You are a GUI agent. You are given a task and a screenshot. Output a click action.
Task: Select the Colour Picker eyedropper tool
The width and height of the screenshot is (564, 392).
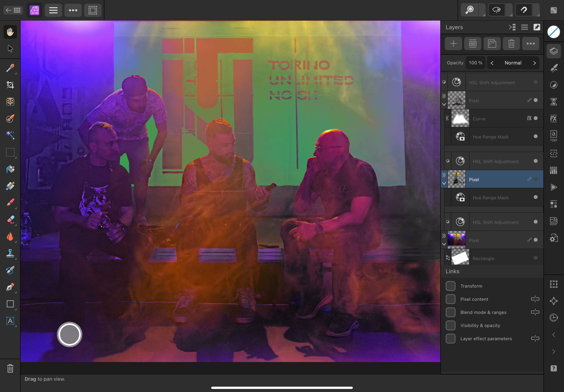pos(10,68)
